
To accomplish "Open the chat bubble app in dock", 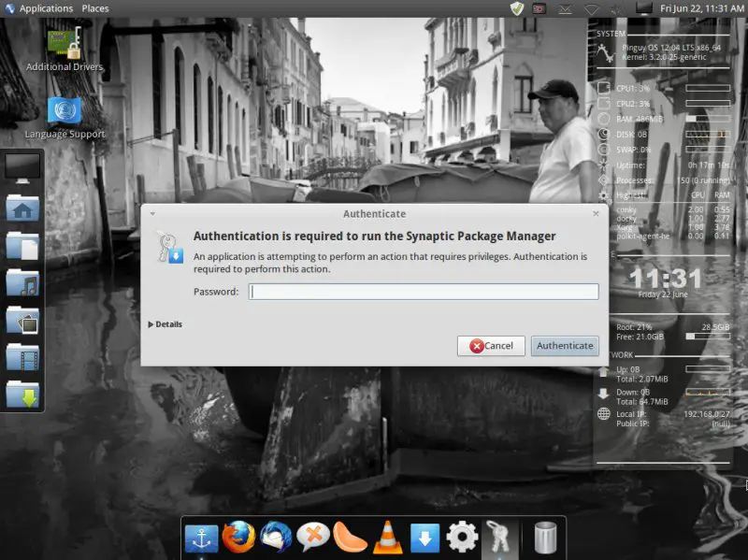I will pyautogui.click(x=313, y=538).
